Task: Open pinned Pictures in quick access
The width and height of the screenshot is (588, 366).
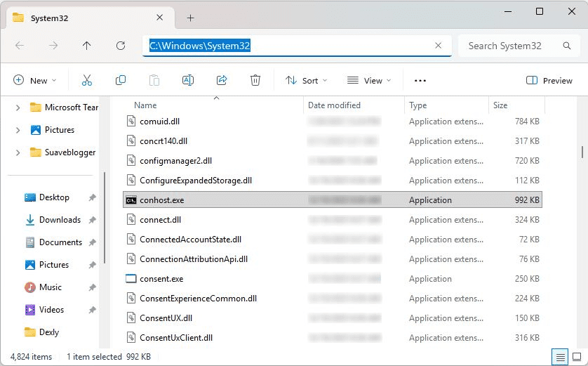Action: tap(54, 265)
